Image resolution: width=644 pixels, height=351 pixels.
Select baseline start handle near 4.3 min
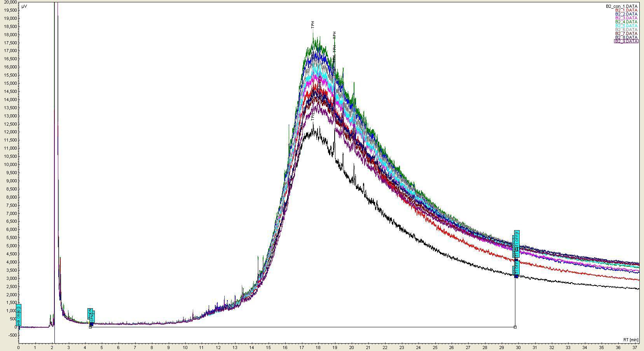(91, 327)
